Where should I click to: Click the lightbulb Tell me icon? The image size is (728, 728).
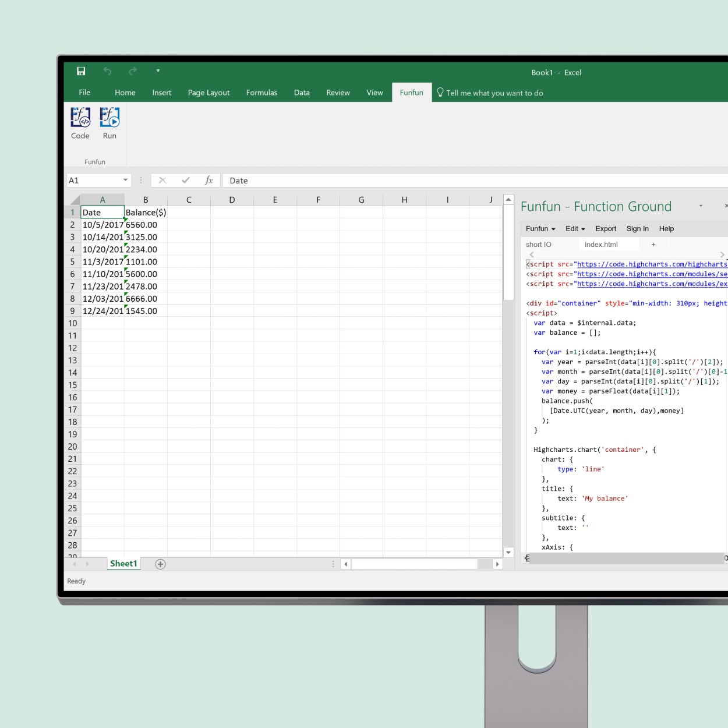point(440,93)
